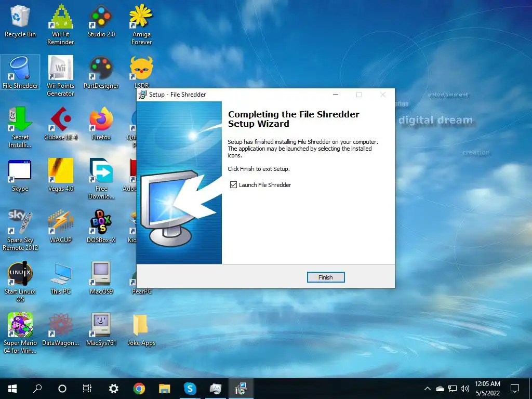The height and width of the screenshot is (399, 532).
Task: Select the Spare Sky Remote 2012 icon
Action: (x=20, y=230)
